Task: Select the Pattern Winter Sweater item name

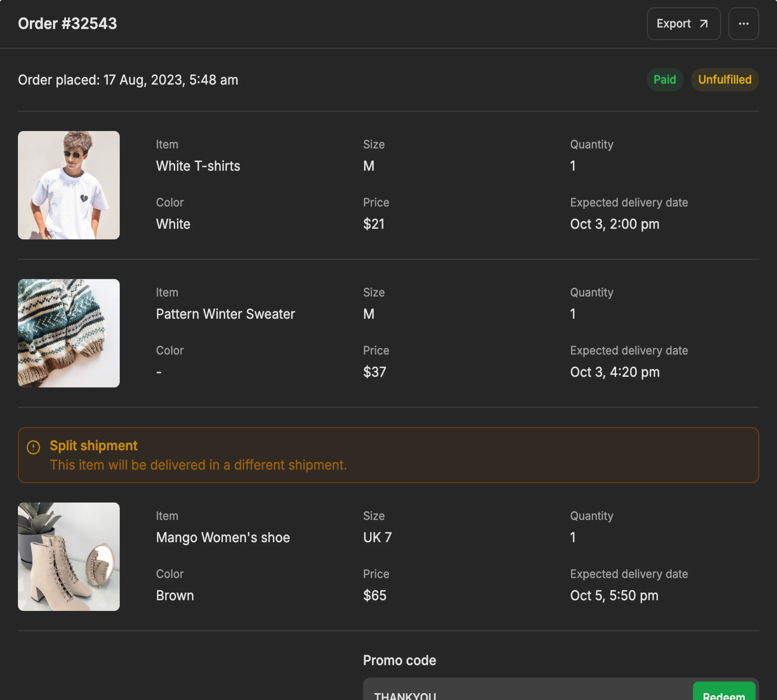Action: 225,314
